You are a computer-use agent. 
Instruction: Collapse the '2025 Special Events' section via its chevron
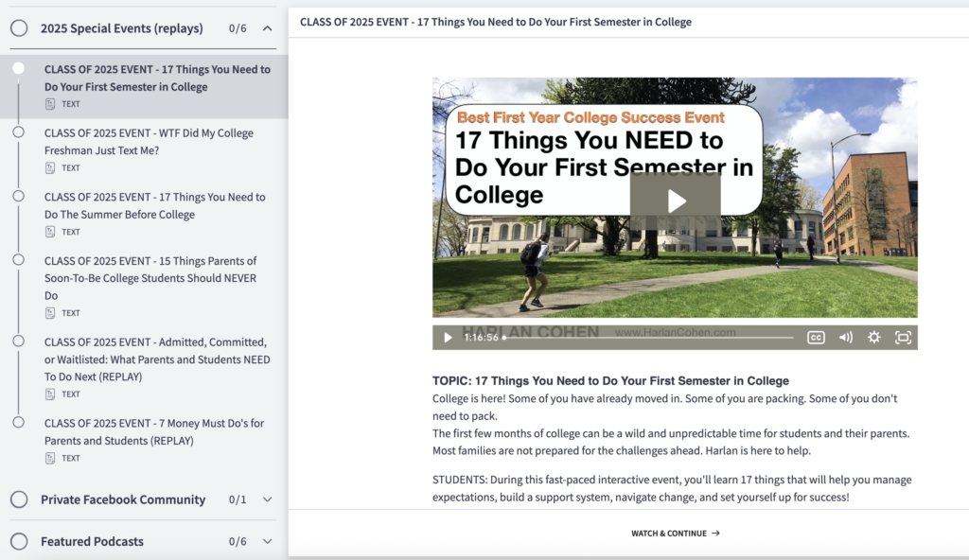(x=268, y=28)
